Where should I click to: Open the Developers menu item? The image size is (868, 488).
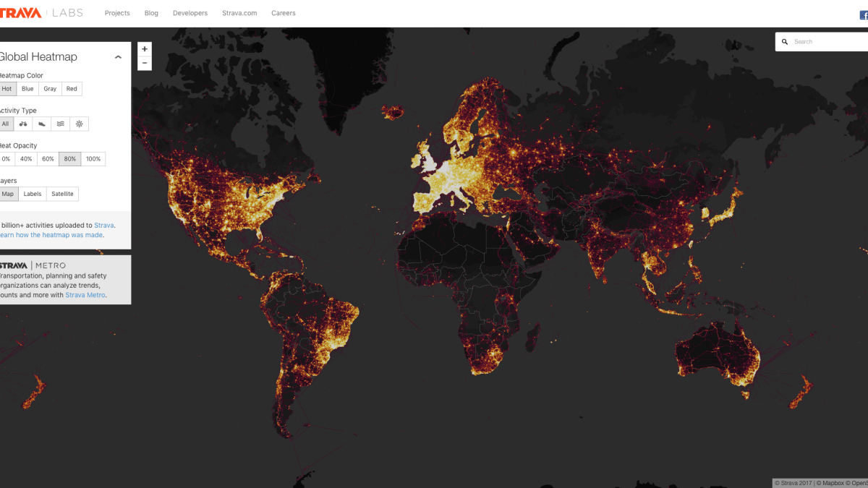point(190,13)
